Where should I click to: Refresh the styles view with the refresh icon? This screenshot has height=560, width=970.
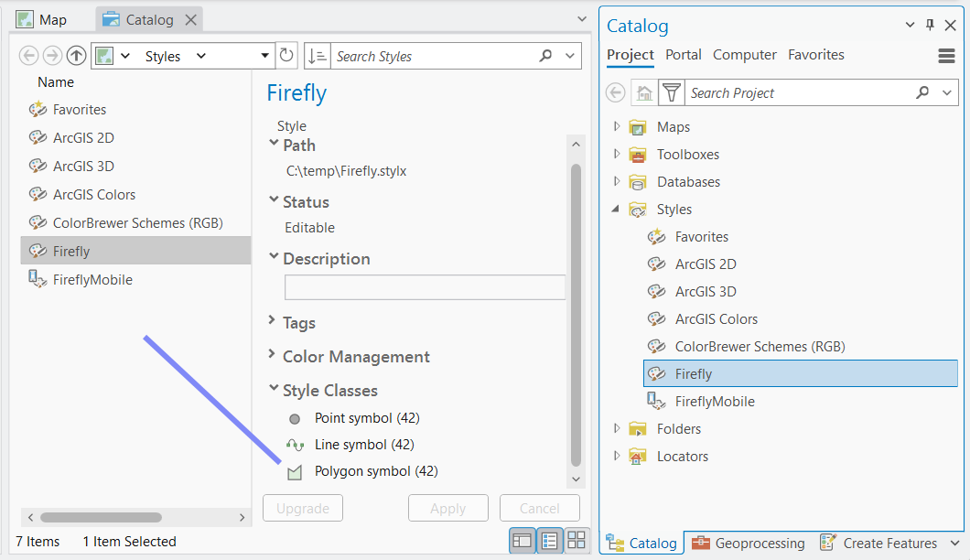[286, 55]
